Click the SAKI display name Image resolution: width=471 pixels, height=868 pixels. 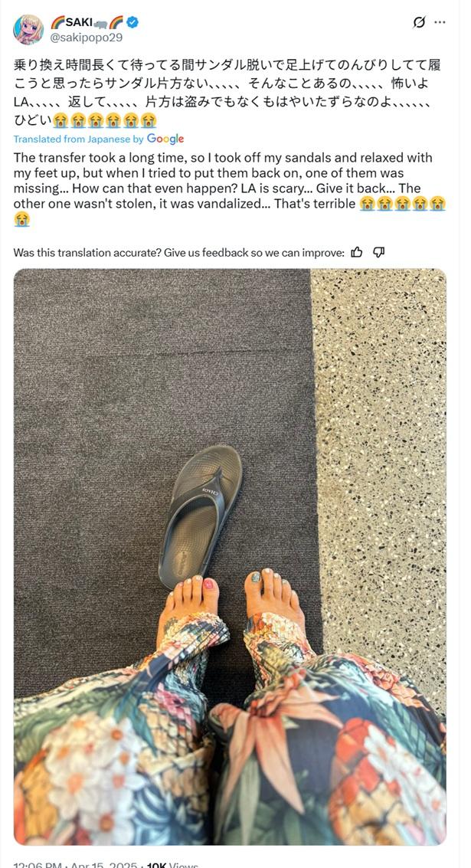click(79, 23)
